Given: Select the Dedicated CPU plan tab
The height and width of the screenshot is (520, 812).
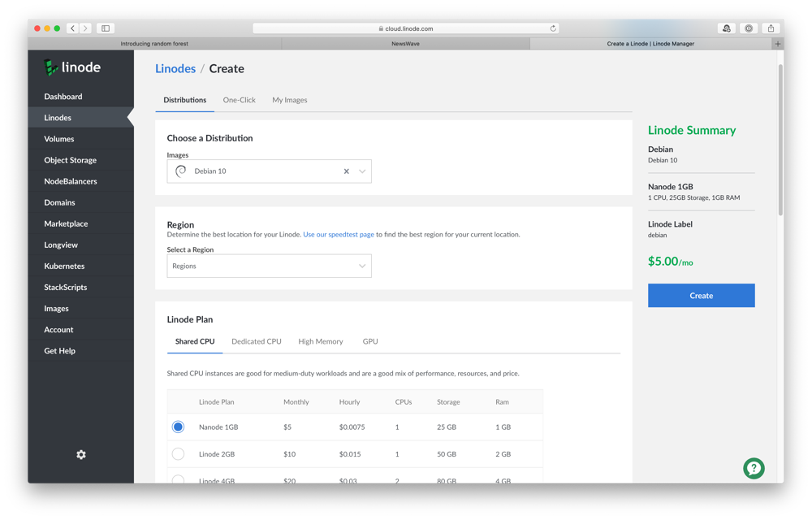Looking at the screenshot, I should point(257,341).
